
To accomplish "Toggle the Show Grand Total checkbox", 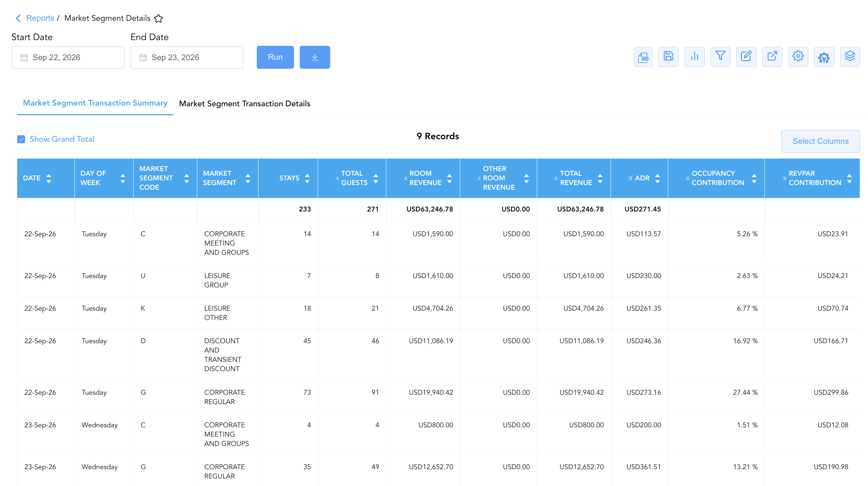I will 21,139.
